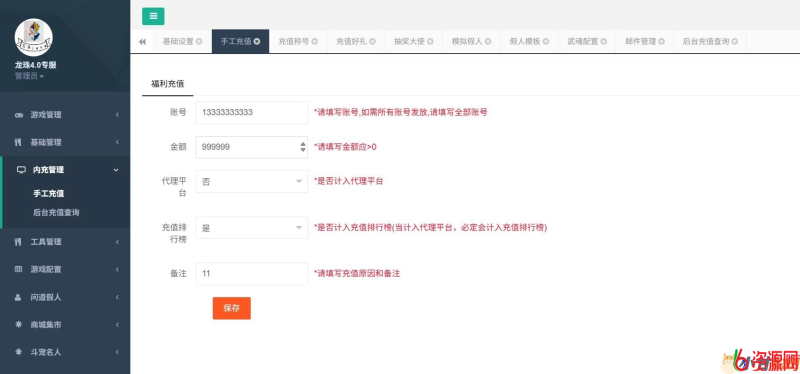Open 后台充值查询 in the sidebar
The width and height of the screenshot is (800, 374).
pos(56,213)
